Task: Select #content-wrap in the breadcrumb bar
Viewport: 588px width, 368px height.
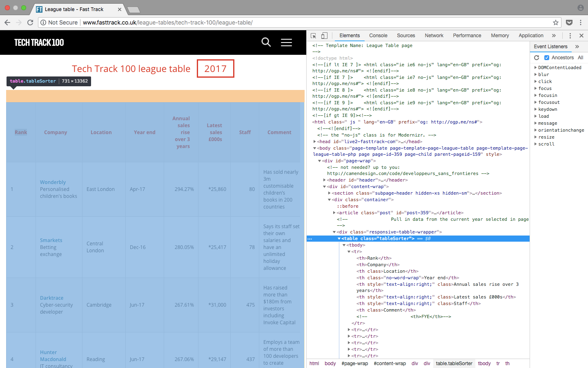Action: point(390,364)
